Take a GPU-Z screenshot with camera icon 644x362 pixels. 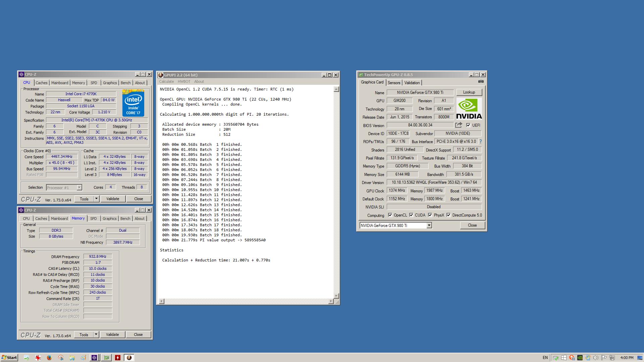pos(481,81)
